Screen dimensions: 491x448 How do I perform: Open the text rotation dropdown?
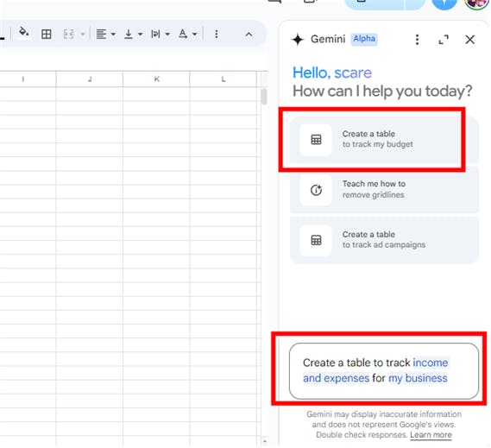(194, 35)
